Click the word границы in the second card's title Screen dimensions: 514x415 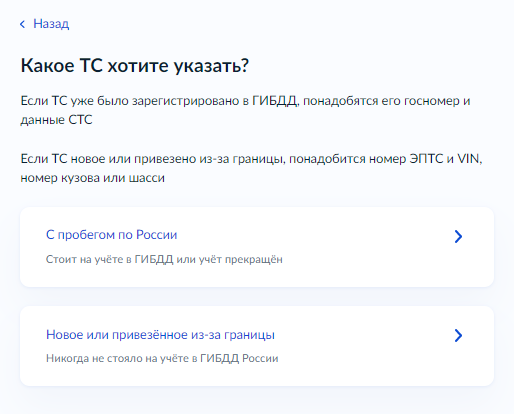[x=249, y=335]
